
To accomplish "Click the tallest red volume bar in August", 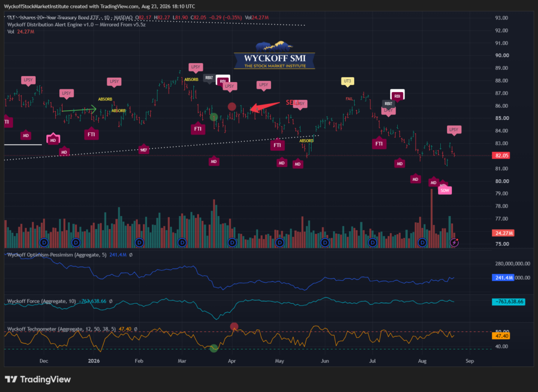I will coord(432,218).
